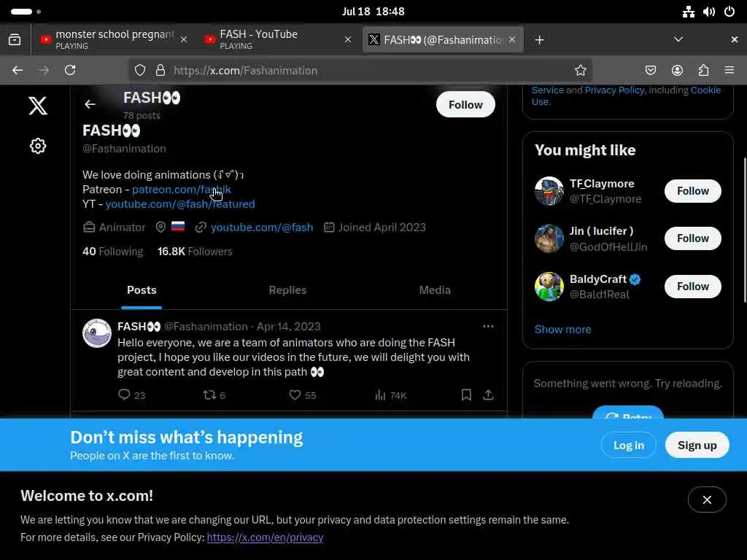Click the browser back arrow button
747x560 pixels.
18,70
